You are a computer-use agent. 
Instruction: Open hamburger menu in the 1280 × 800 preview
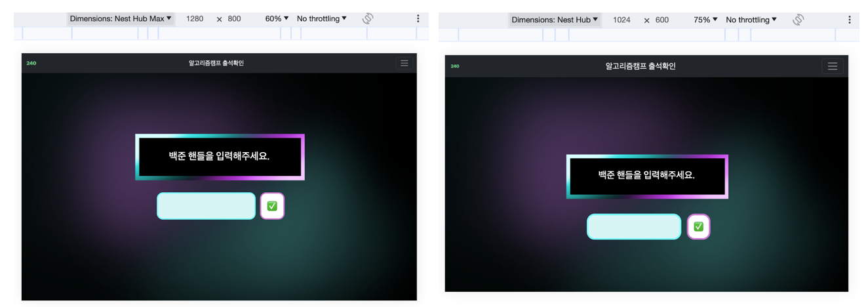pyautogui.click(x=404, y=63)
